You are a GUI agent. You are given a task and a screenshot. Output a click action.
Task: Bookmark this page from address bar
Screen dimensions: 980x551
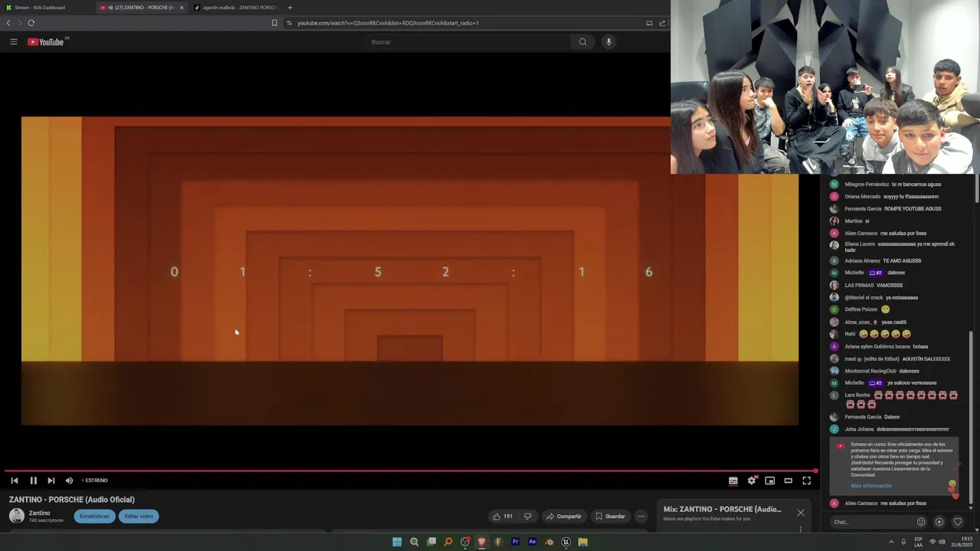tap(274, 23)
